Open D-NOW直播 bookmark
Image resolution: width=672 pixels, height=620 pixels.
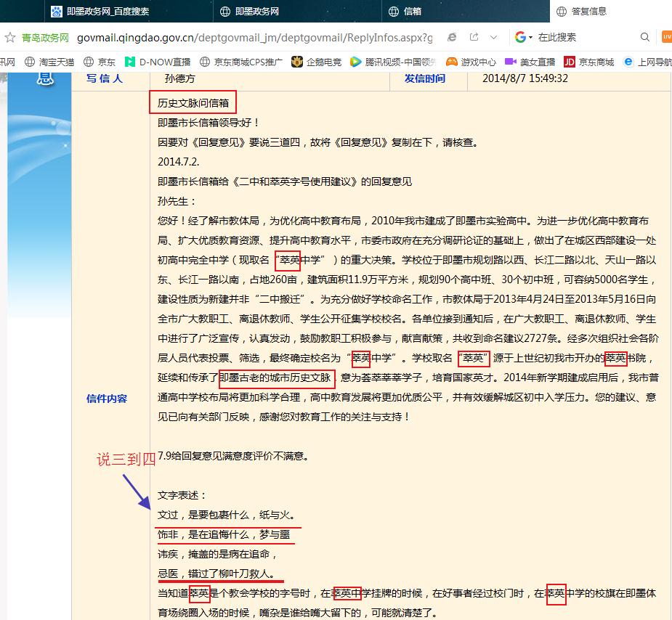coord(158,62)
